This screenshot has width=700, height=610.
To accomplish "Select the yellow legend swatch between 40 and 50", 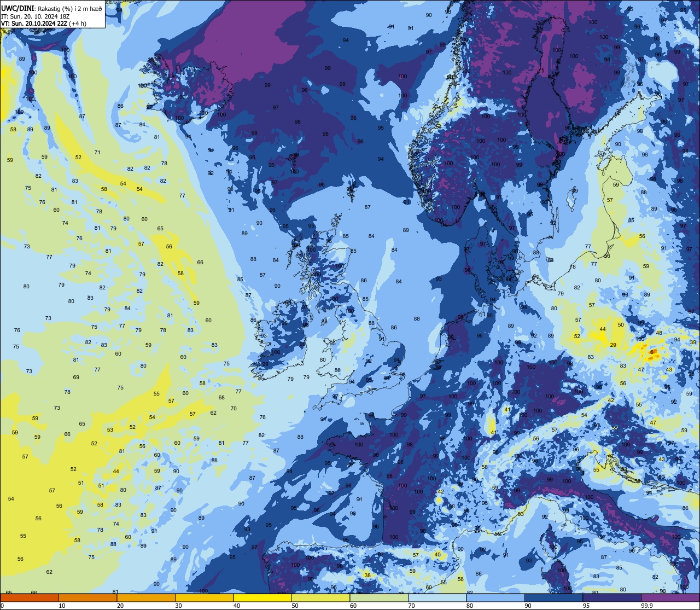I will click(262, 597).
